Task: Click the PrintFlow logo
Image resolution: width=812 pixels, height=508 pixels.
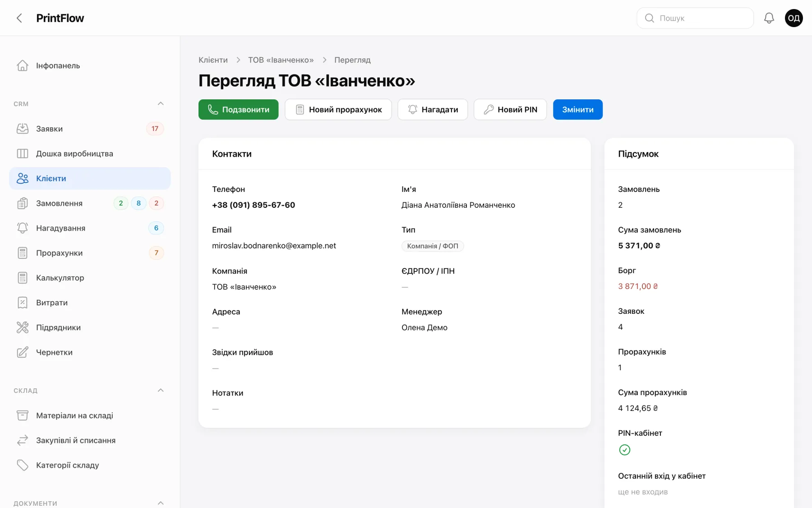Action: click(x=60, y=18)
